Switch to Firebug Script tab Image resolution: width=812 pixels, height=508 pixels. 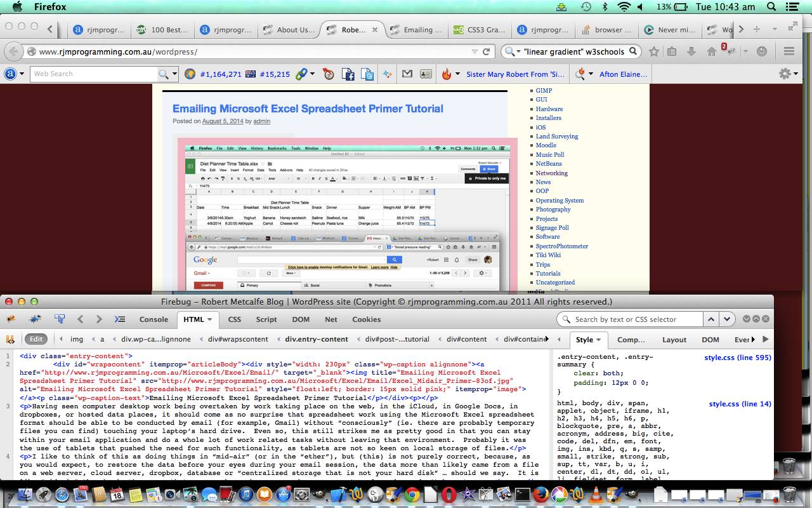tap(266, 319)
